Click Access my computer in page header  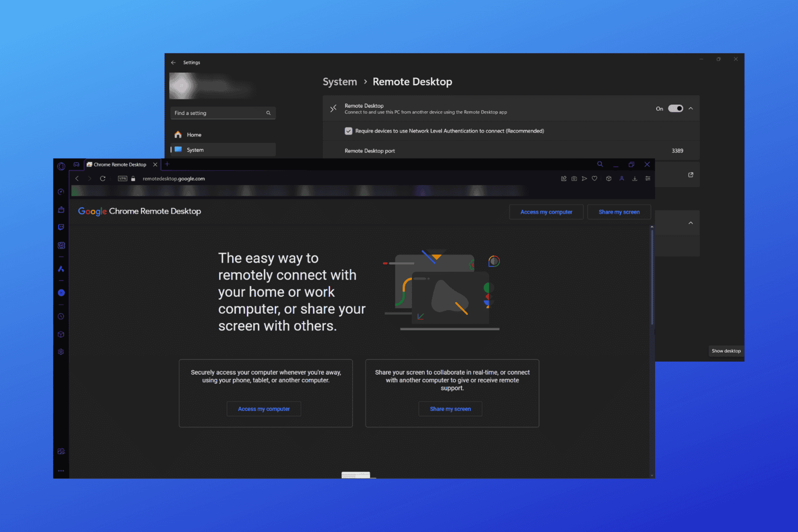pos(546,212)
